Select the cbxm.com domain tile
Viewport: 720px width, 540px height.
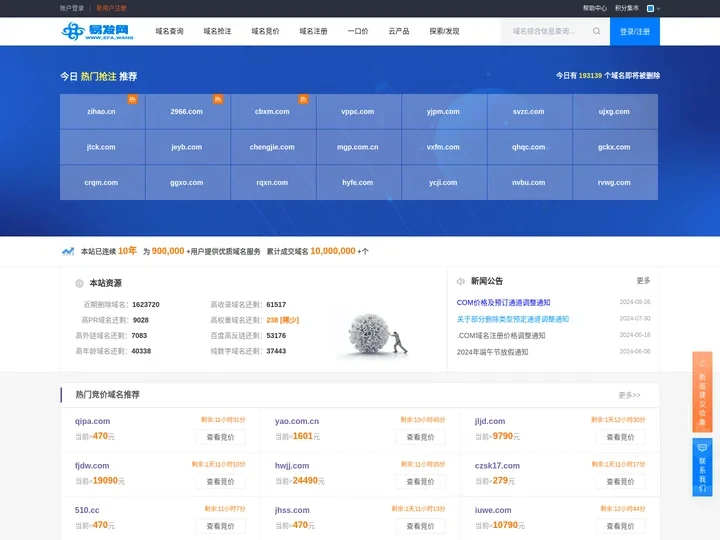pos(273,112)
